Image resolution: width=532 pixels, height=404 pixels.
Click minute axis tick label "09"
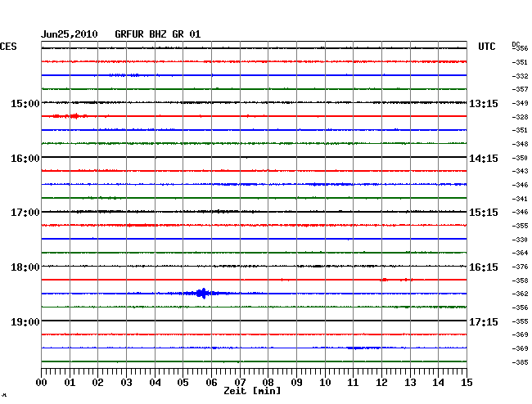[296, 383]
